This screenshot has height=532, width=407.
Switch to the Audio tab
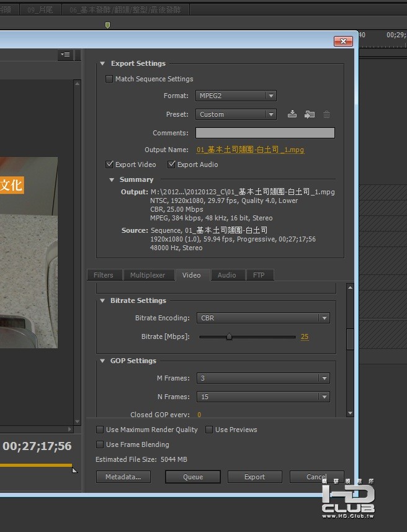click(226, 275)
